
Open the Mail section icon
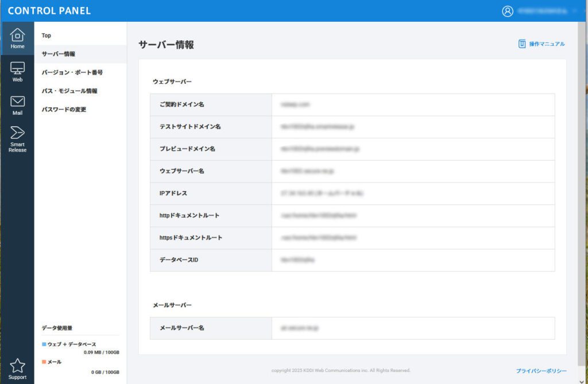click(17, 105)
